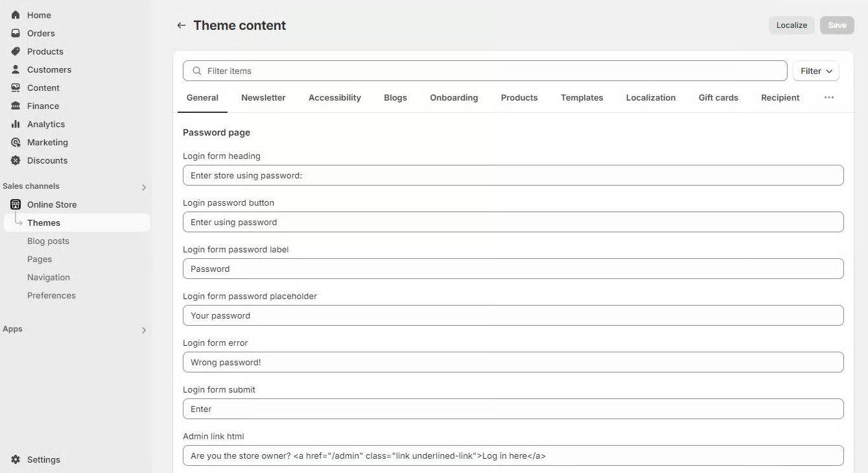The image size is (868, 473).
Task: Click the Products tag icon
Action: (x=16, y=51)
